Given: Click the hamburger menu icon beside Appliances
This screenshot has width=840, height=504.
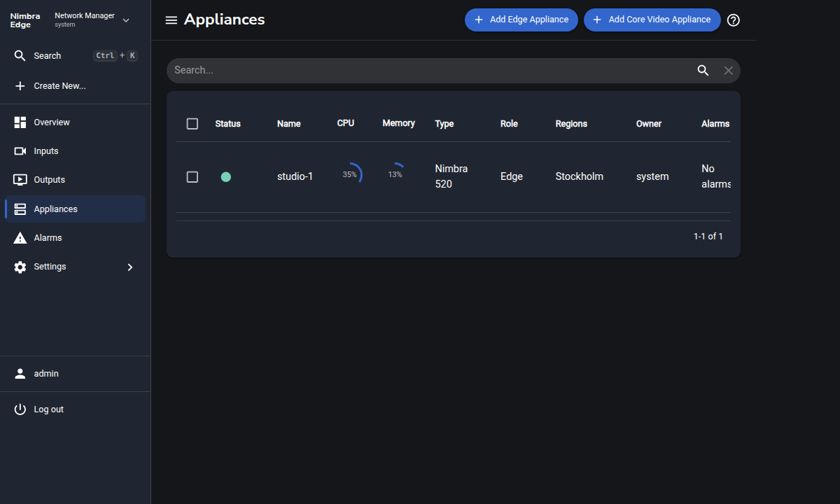Looking at the screenshot, I should (x=171, y=20).
